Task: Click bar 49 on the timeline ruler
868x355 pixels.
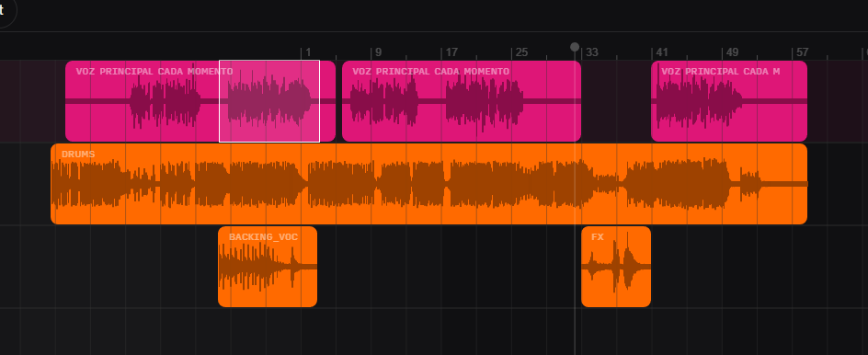Action: coord(732,52)
